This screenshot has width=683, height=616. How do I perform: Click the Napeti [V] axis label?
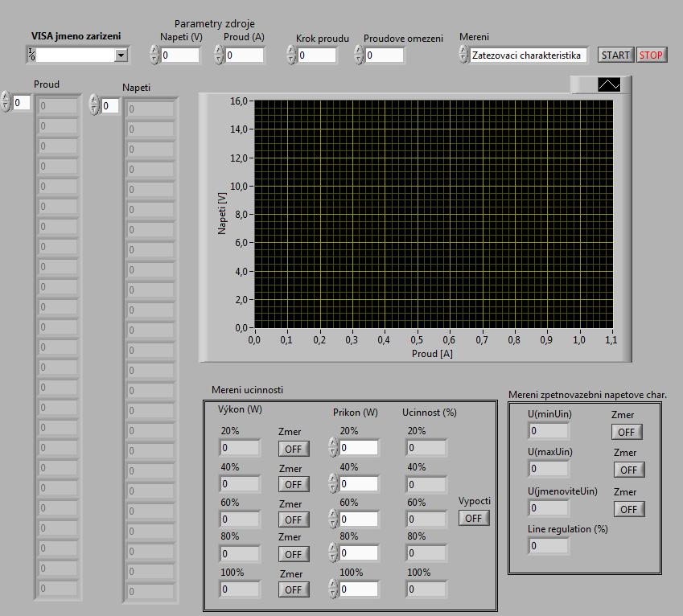tap(222, 214)
